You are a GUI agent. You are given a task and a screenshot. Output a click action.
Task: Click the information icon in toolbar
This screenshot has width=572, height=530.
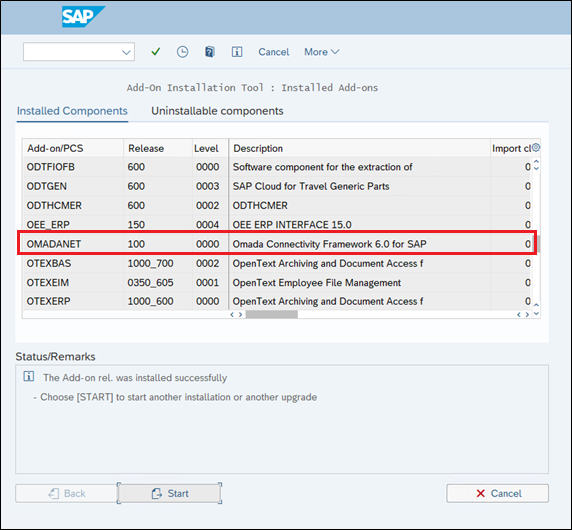pos(237,52)
